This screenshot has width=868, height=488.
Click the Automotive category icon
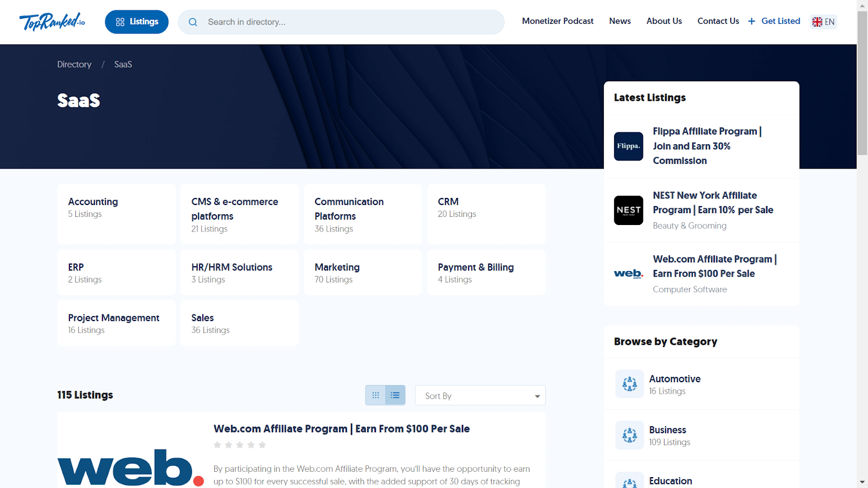tap(630, 384)
